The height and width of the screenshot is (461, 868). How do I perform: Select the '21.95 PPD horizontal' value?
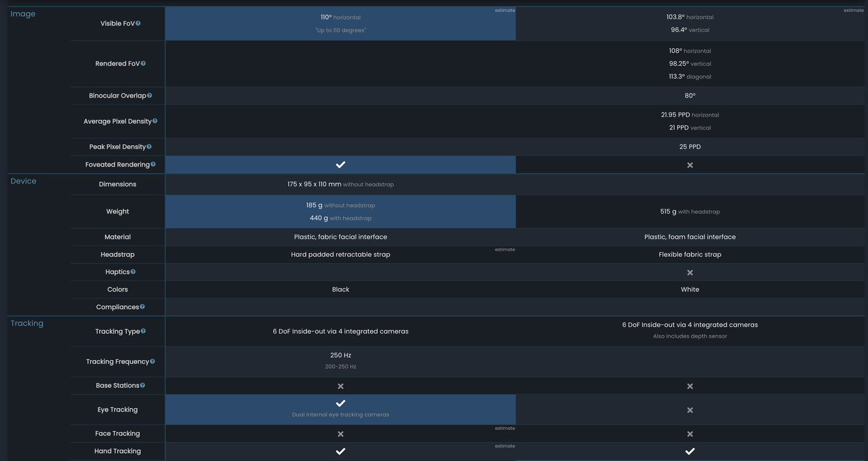[690, 115]
